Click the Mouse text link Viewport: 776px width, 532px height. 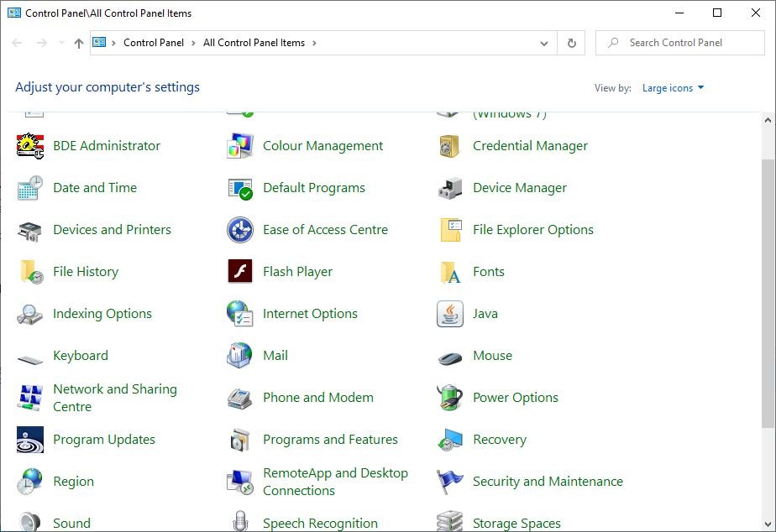coord(492,356)
